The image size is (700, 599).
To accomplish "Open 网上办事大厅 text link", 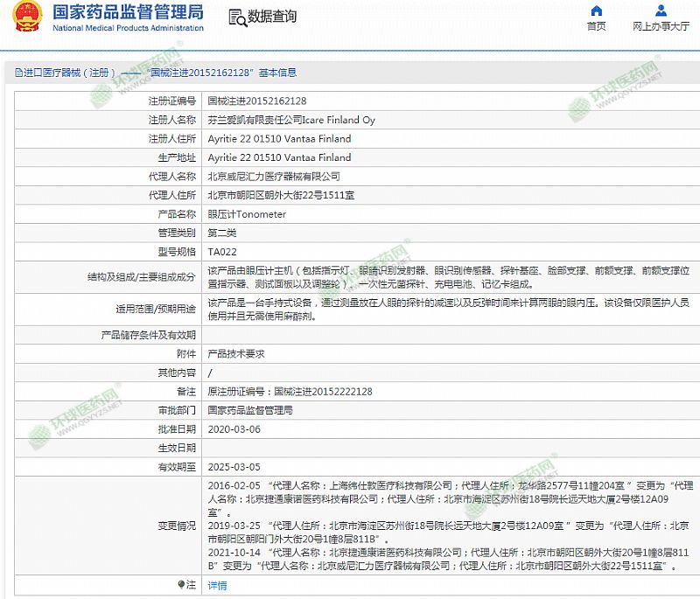I will click(x=661, y=26).
